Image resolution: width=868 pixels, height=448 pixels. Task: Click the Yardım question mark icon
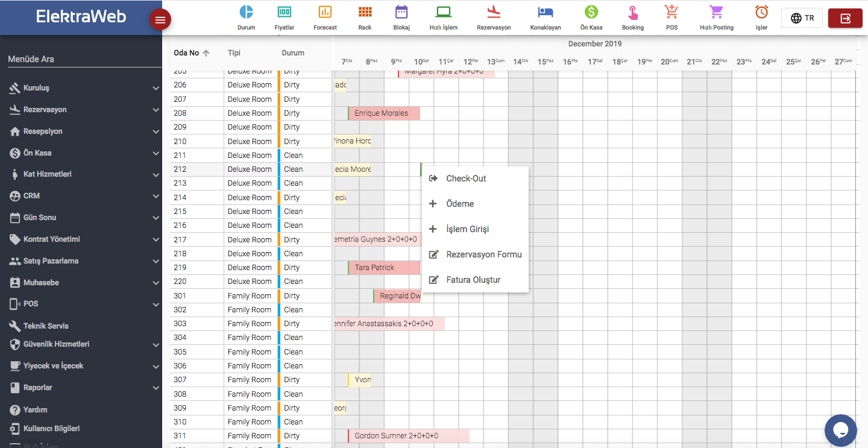(x=15, y=410)
